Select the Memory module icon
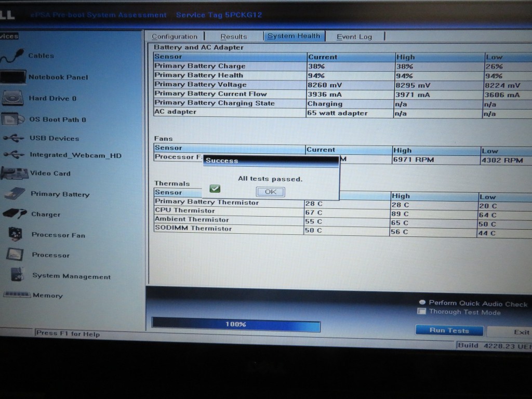Screen dimensions: 532x399 (x=17, y=295)
